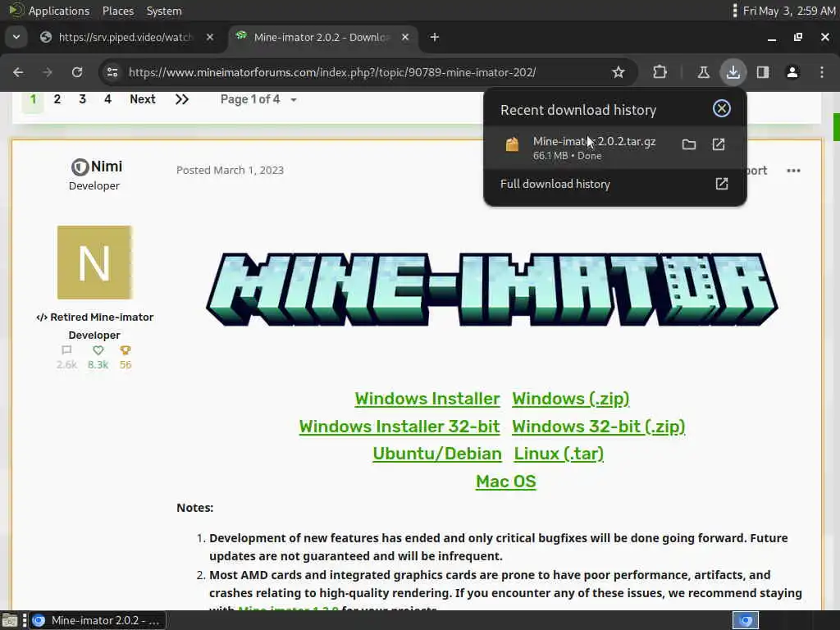Click the address bar URL field
Image resolution: width=840 pixels, height=630 pixels.
[x=332, y=72]
